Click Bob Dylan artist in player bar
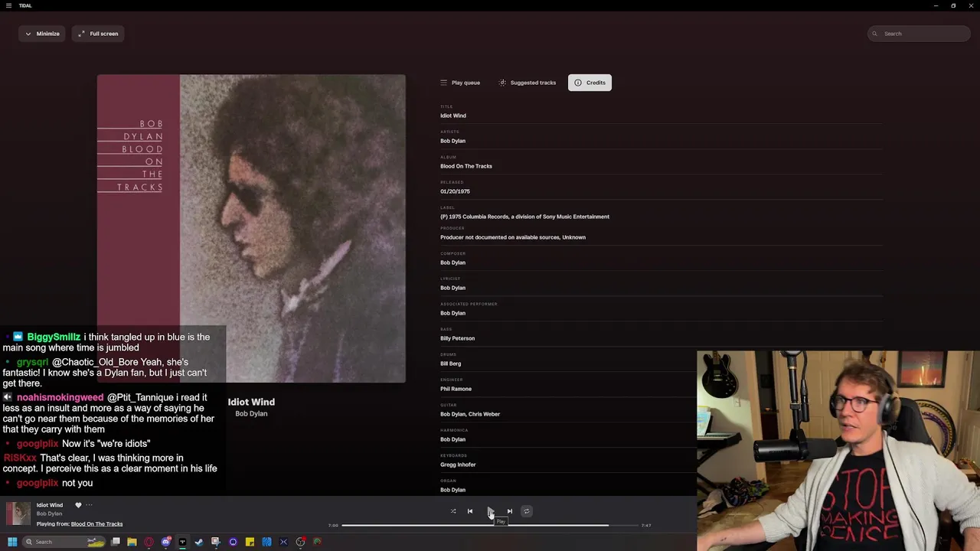980x551 pixels. (x=49, y=514)
